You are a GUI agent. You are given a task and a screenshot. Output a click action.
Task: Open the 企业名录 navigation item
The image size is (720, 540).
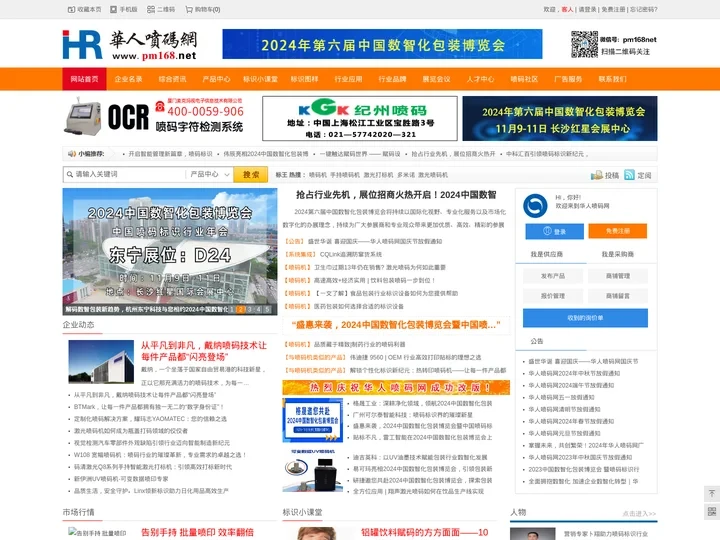[128, 79]
